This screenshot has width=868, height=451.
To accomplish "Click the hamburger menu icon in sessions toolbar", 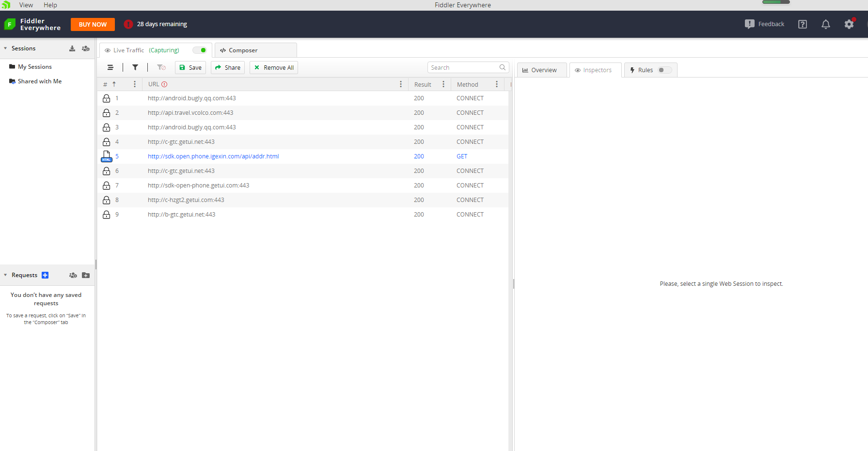I will 110,67.
